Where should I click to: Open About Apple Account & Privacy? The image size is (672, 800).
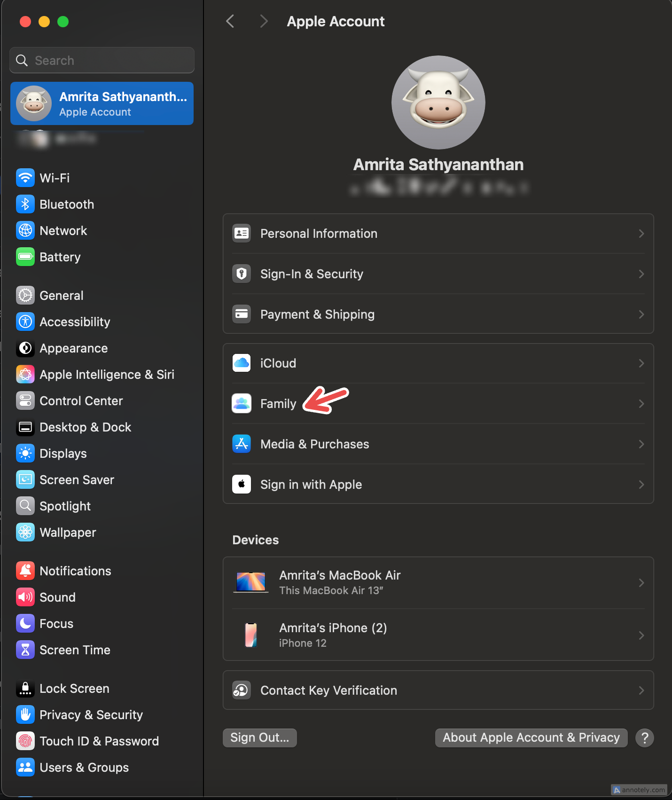(531, 737)
